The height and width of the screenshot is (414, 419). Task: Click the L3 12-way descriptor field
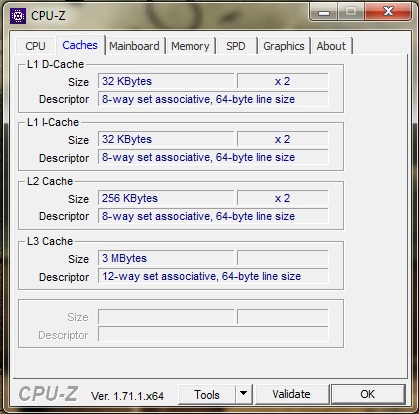click(213, 276)
